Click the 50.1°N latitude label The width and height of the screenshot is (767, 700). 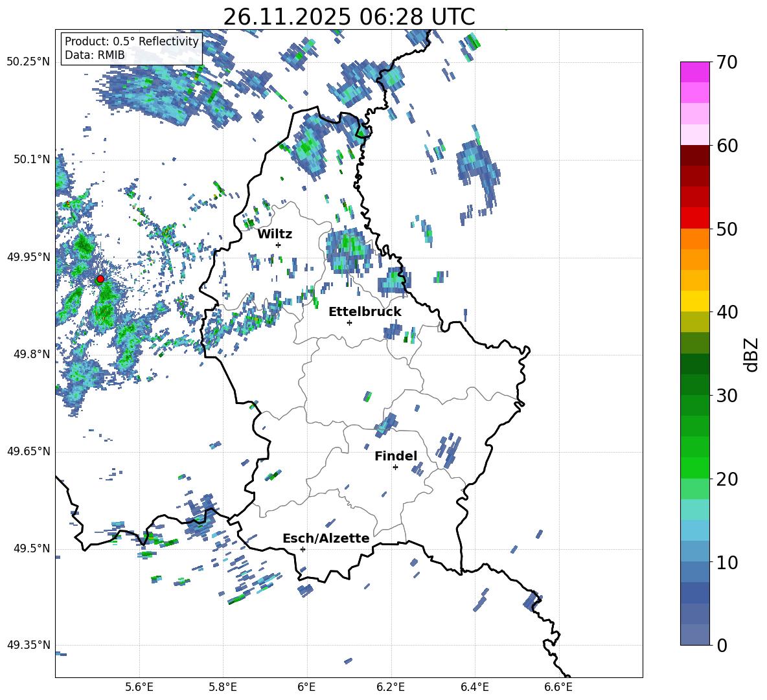(32, 159)
